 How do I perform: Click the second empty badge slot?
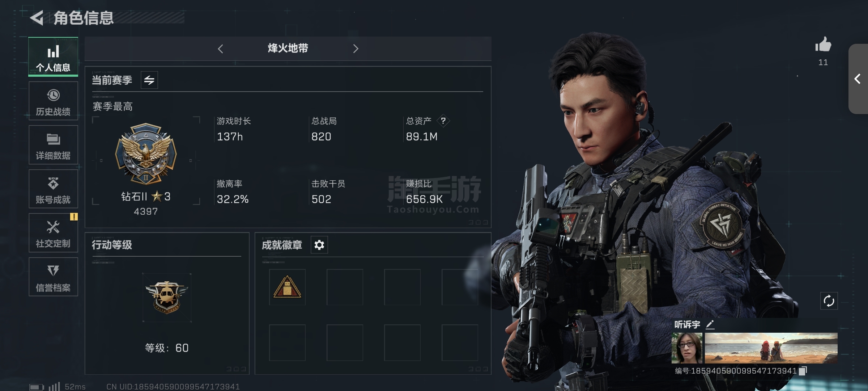[345, 287]
